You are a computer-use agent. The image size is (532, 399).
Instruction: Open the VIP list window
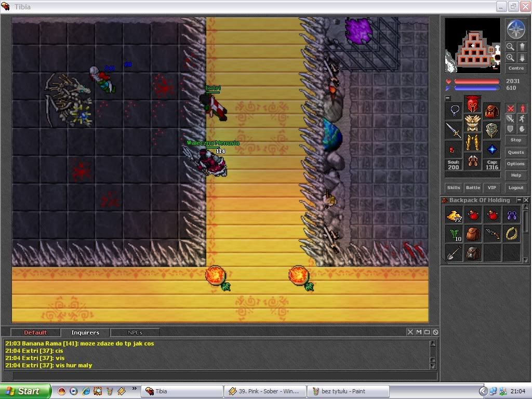(x=492, y=188)
